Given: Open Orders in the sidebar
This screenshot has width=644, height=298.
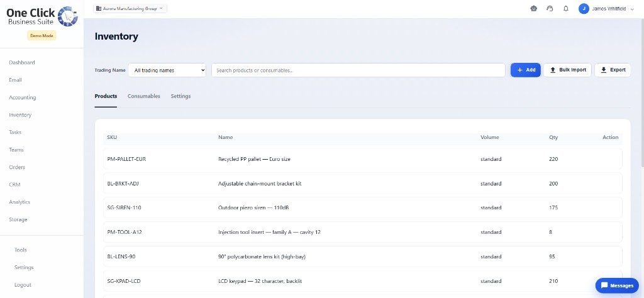Looking at the screenshot, I should (x=17, y=167).
